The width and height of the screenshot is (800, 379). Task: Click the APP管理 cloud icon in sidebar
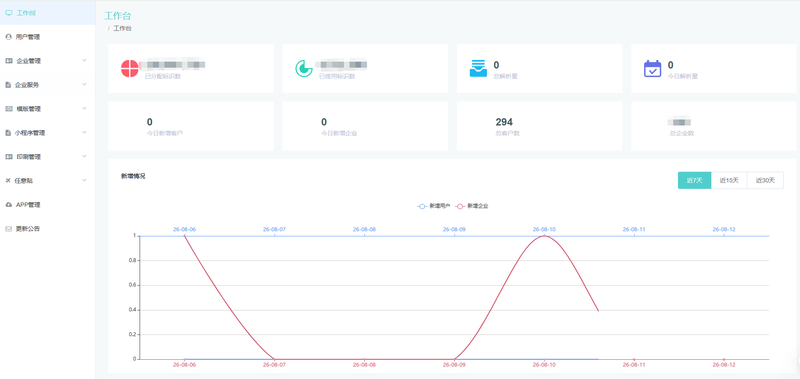[8, 205]
